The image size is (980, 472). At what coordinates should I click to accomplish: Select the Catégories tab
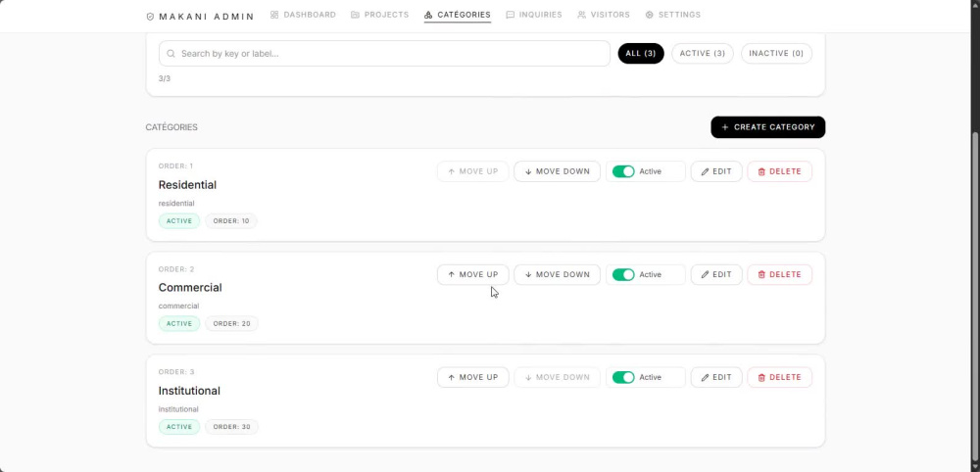pyautogui.click(x=458, y=15)
